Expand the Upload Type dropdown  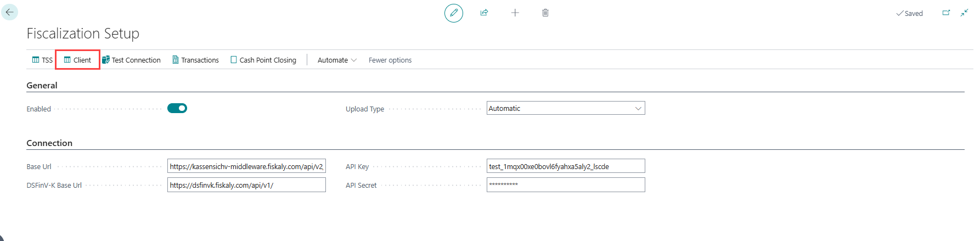[566, 108]
